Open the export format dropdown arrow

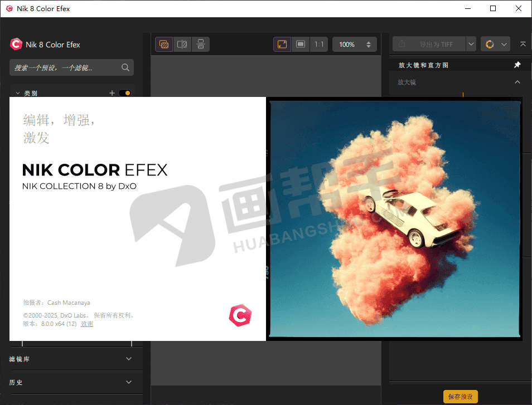pyautogui.click(x=471, y=45)
